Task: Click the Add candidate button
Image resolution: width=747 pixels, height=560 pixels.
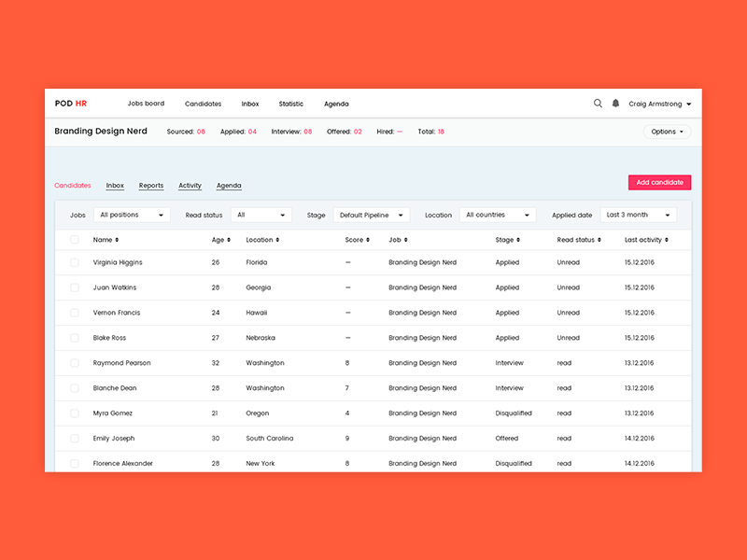Action: pyautogui.click(x=659, y=183)
